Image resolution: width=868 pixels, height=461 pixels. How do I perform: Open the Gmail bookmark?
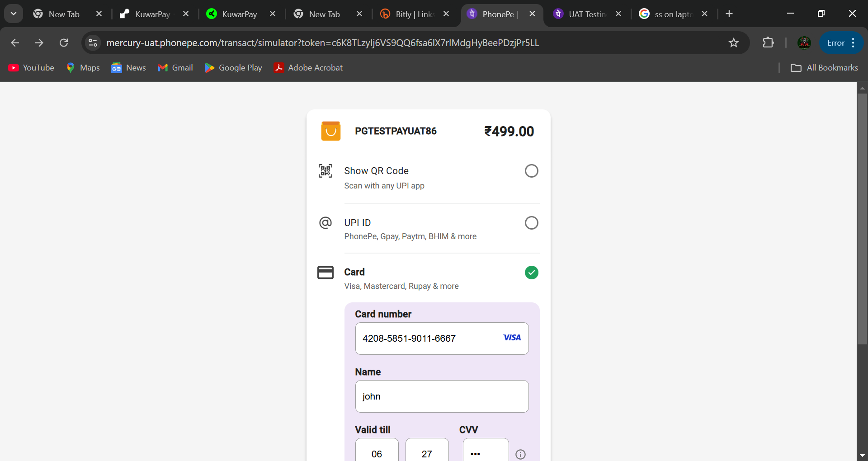(x=175, y=68)
